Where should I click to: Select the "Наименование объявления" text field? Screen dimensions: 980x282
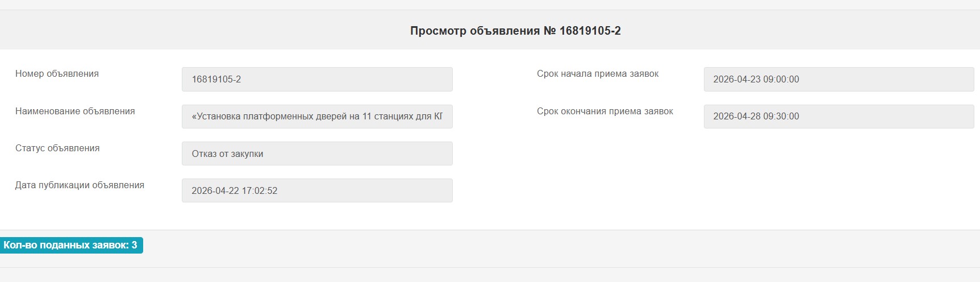coord(317,117)
